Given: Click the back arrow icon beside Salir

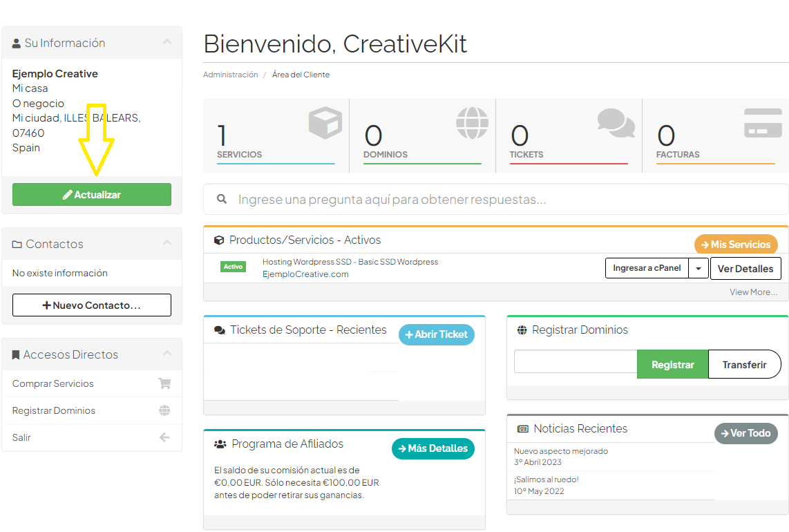Looking at the screenshot, I should (164, 437).
